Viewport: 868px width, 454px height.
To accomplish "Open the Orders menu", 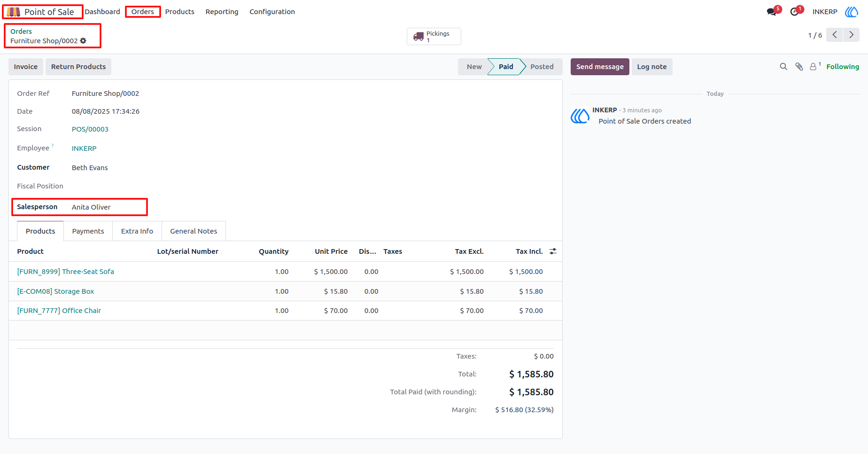I will (x=143, y=12).
